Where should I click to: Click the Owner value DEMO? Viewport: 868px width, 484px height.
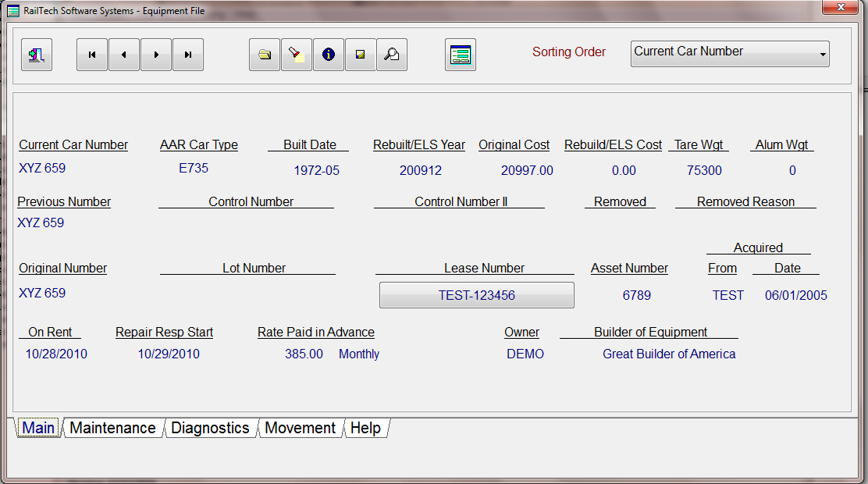(x=525, y=354)
